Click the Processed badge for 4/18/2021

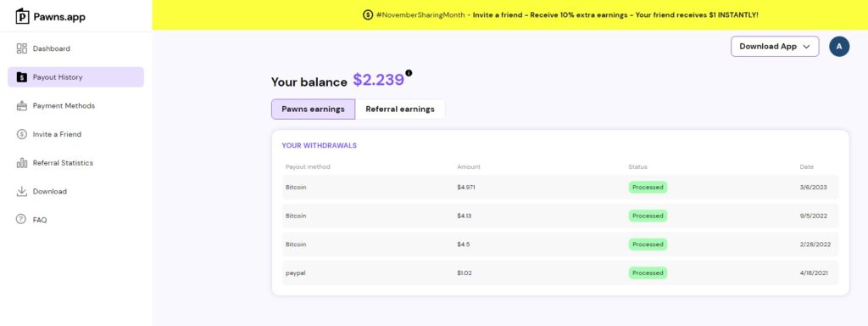648,273
